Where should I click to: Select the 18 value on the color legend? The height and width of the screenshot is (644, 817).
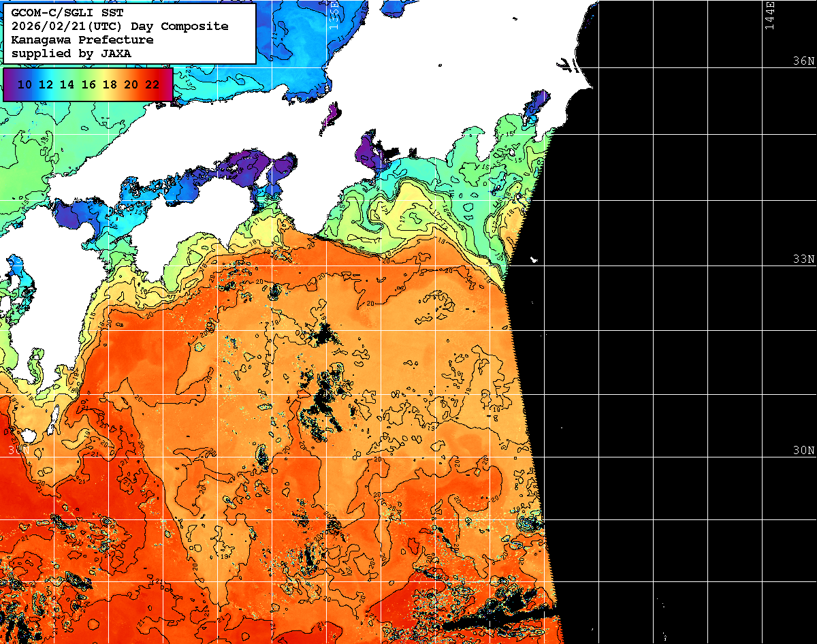tap(110, 84)
